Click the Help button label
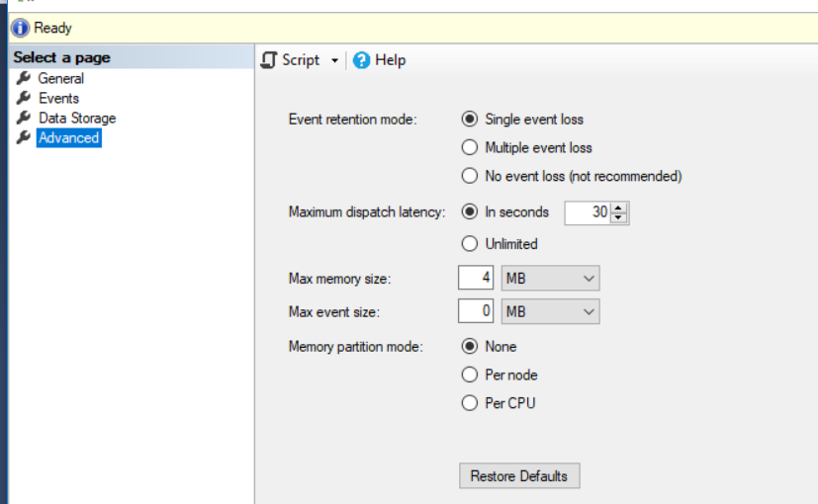818x504 pixels. coord(391,60)
